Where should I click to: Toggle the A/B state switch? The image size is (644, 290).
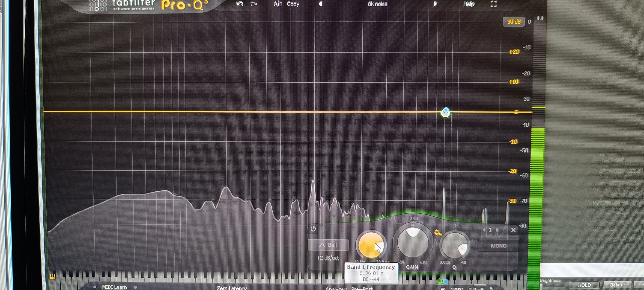click(x=278, y=4)
